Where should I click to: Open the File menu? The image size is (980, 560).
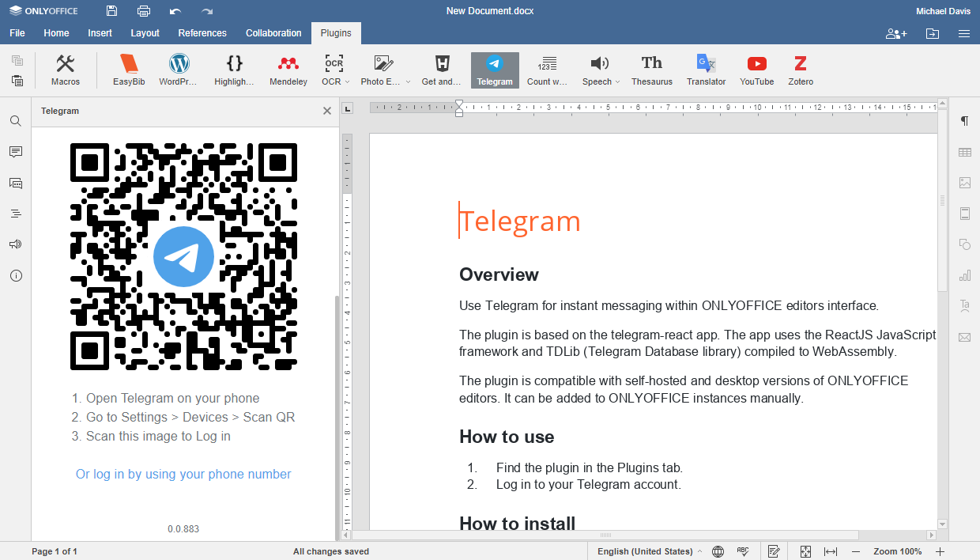pos(17,33)
